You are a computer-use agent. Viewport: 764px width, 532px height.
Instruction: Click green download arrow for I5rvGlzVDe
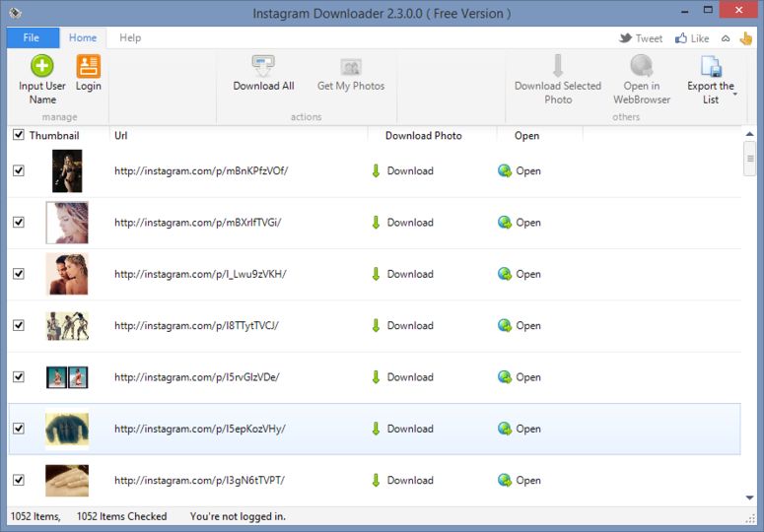tap(376, 377)
